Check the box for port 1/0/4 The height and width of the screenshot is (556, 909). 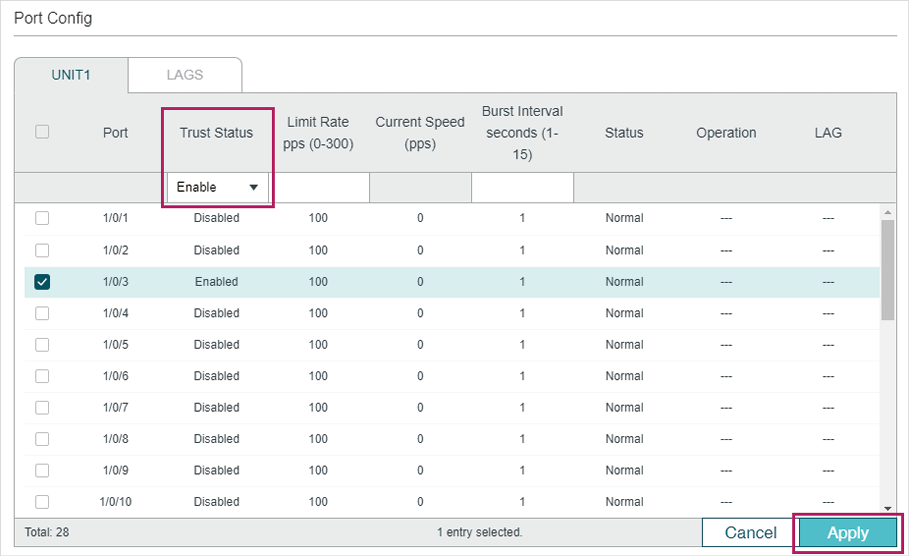(x=42, y=313)
